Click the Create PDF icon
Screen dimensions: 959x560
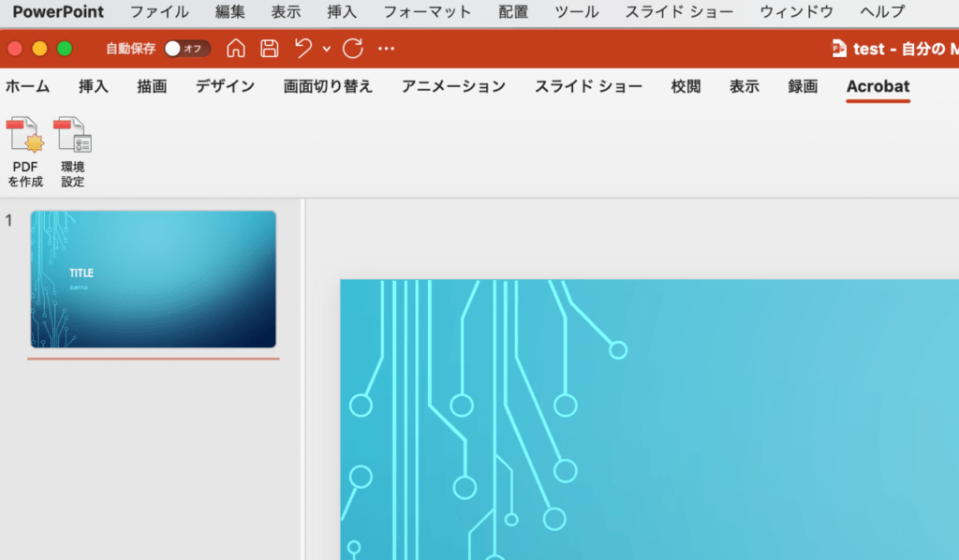pyautogui.click(x=26, y=137)
